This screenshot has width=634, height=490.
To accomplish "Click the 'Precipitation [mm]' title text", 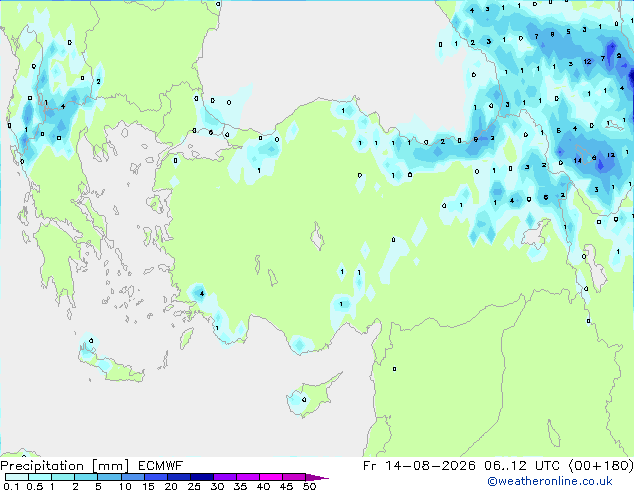I will (x=64, y=466).
